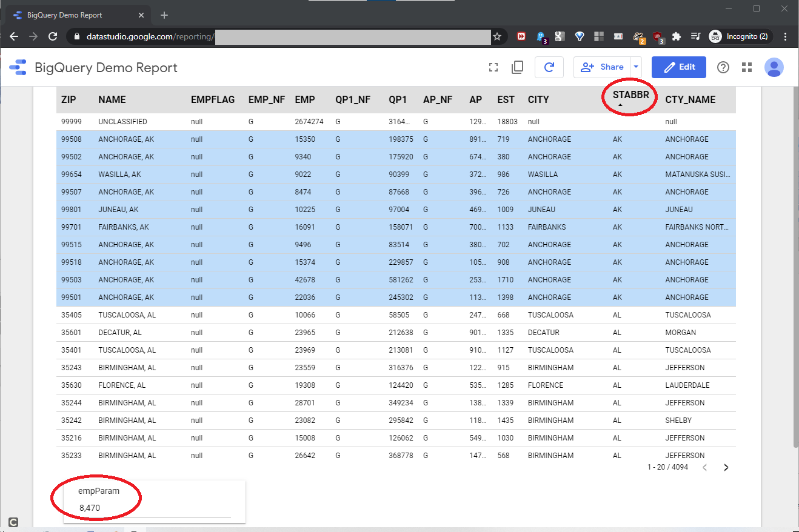Click the MATANUSKA SUSI... county cell
Screen dimensions: 799x532
coord(698,175)
